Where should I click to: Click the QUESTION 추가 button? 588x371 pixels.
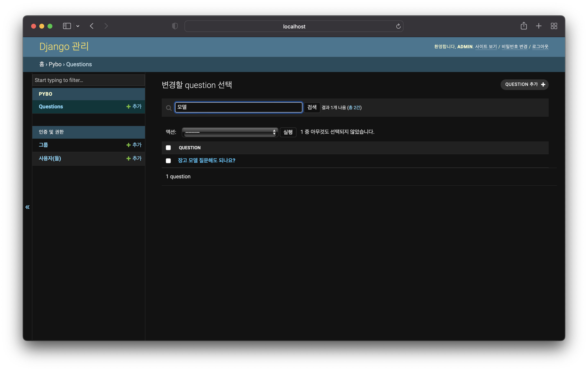point(524,84)
